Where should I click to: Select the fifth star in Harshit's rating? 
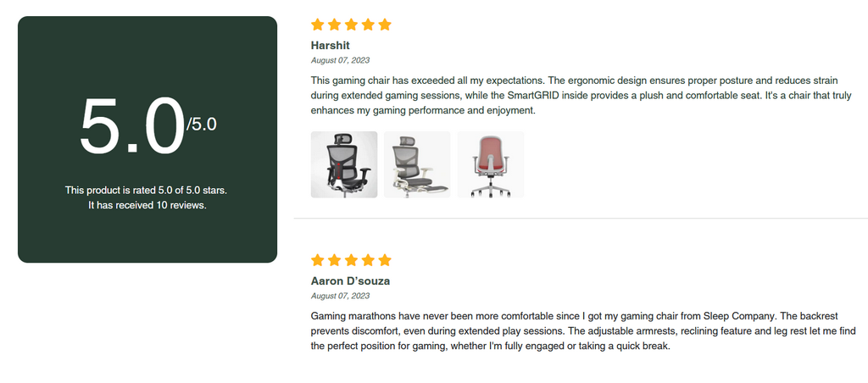[385, 25]
